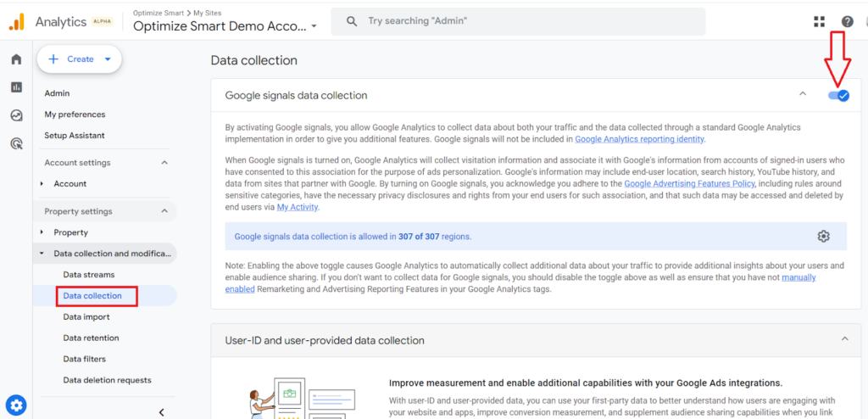Open the Create dropdown button

pyautogui.click(x=79, y=59)
